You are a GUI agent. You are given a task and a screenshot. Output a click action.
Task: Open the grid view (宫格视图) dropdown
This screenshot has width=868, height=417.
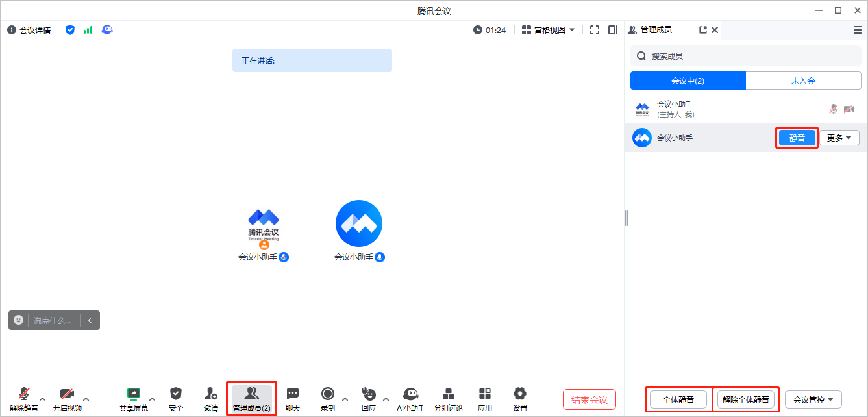549,30
